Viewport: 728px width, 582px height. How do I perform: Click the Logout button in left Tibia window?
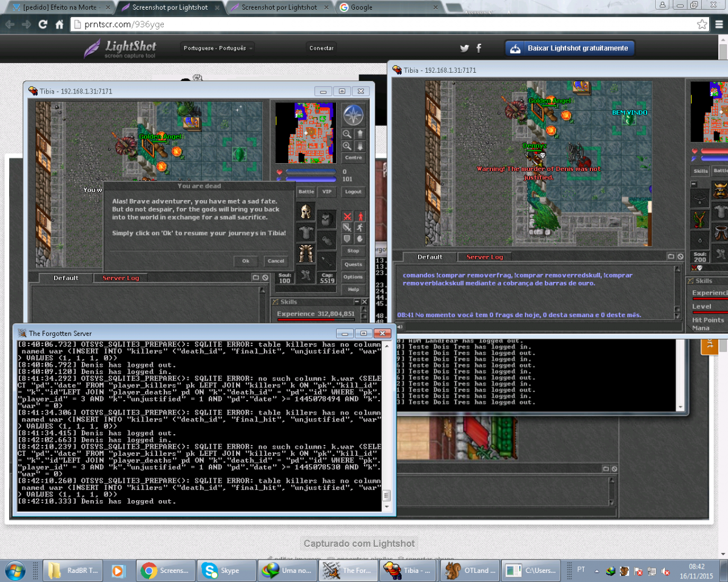(353, 192)
